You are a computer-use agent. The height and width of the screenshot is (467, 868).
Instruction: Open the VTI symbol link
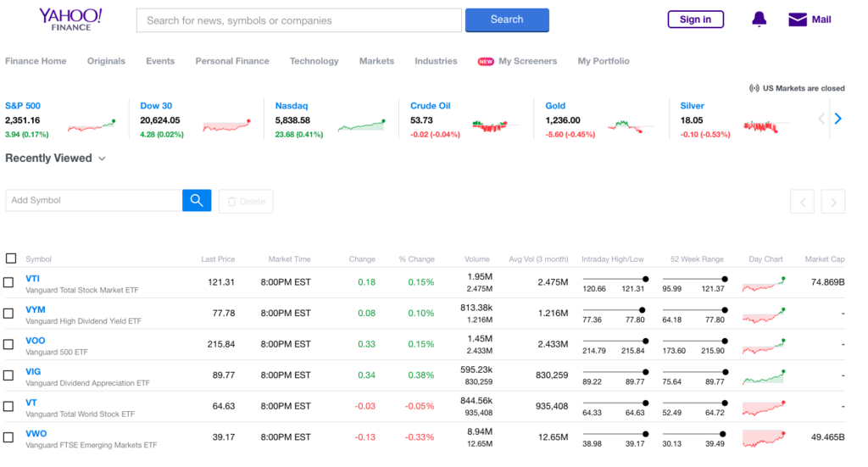(x=33, y=279)
